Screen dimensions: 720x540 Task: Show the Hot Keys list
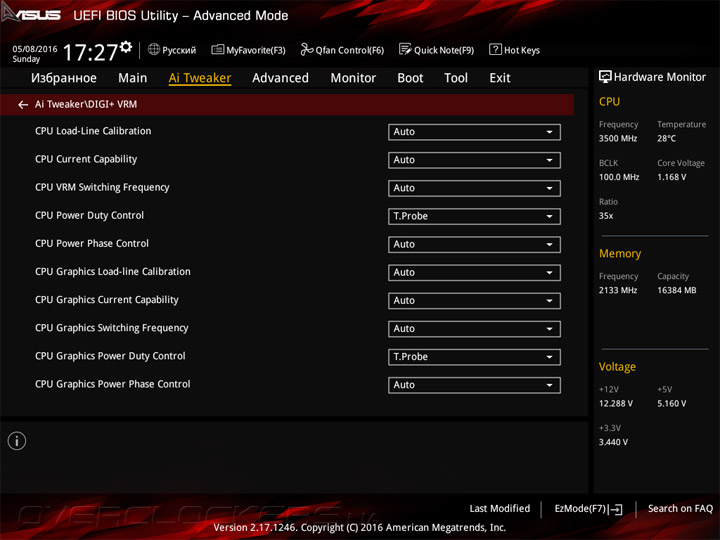tap(515, 50)
